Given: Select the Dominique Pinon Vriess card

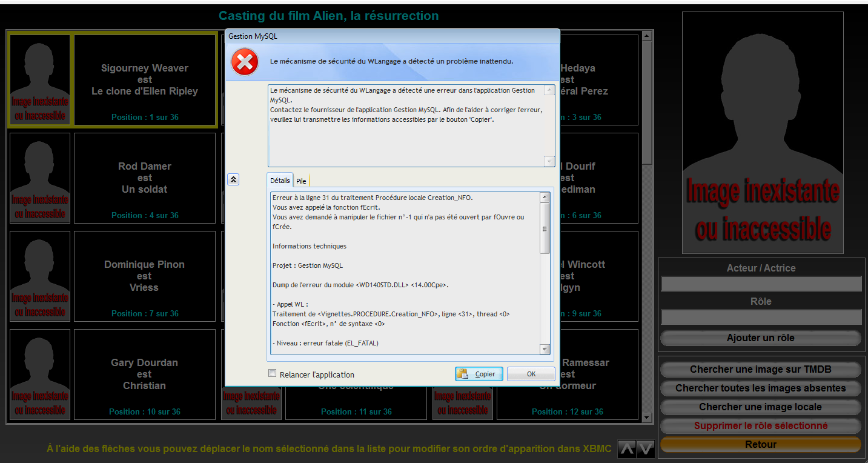Looking at the screenshot, I should click(145, 276).
